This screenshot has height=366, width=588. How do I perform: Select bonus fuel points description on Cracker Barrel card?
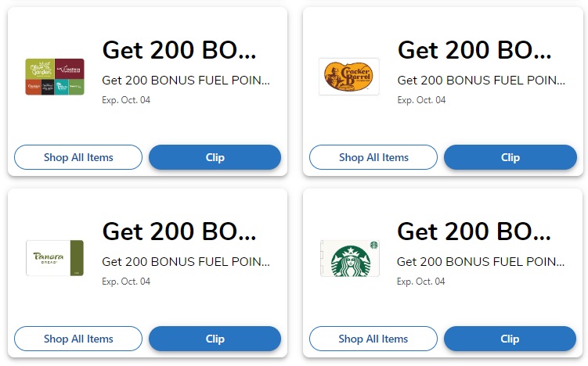(481, 81)
